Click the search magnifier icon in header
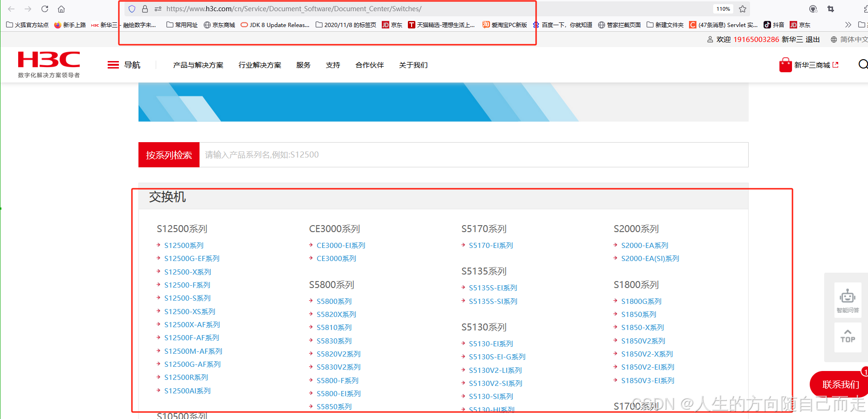Viewport: 868px width, 419px height. (863, 64)
